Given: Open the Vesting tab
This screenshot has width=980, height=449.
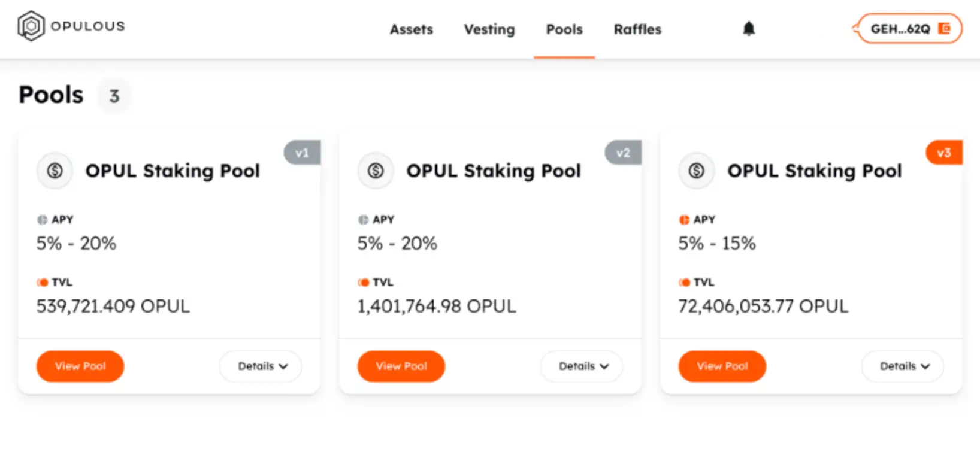Looking at the screenshot, I should pyautogui.click(x=489, y=29).
